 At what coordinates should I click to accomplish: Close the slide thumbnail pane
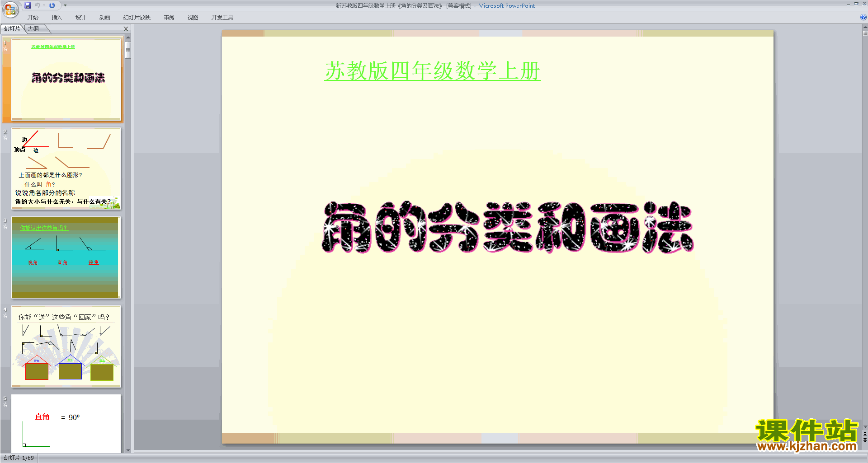126,29
